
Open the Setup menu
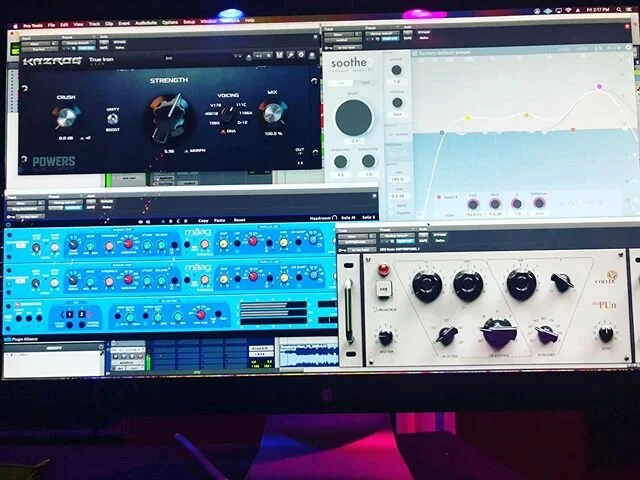[189, 22]
